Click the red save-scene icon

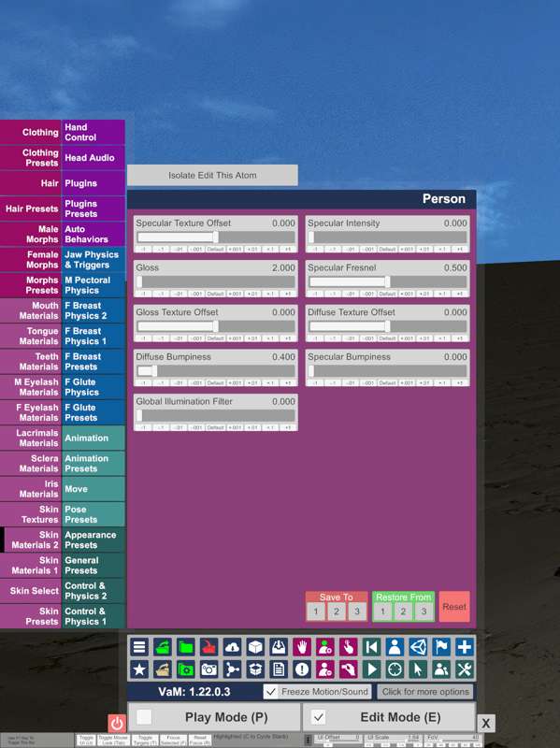click(x=208, y=647)
